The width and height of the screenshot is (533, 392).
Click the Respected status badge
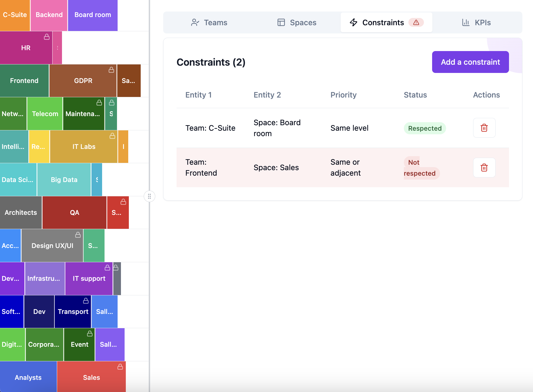425,128
